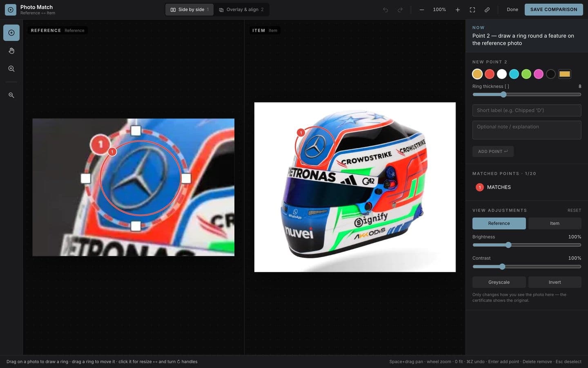Click the large red rotate marker labeled 1
Screen dimensions: 588x368
coord(100,144)
